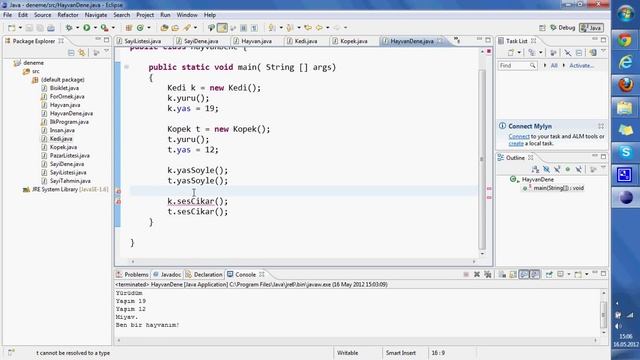Open the New Class dropdown arrow
The image size is (640, 360).
[149, 28]
